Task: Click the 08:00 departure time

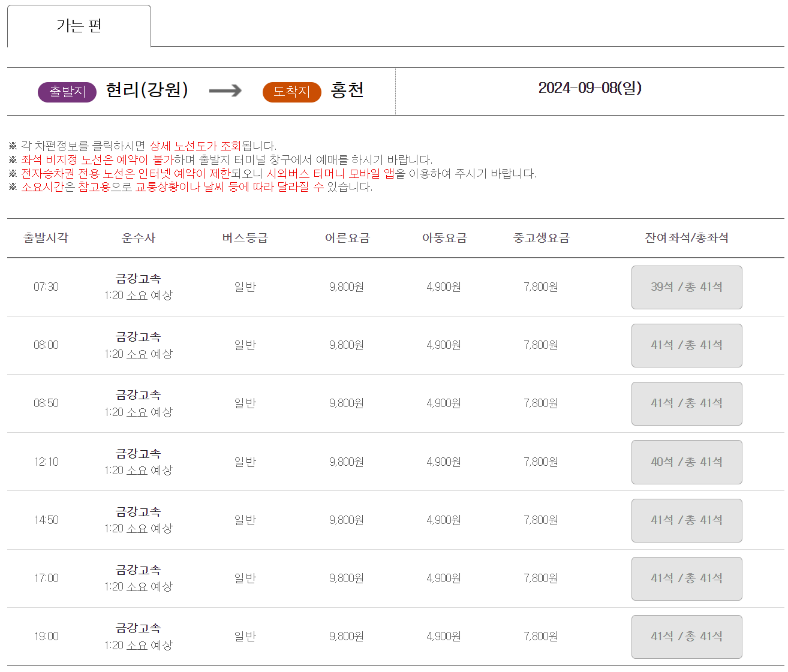Action: (46, 345)
